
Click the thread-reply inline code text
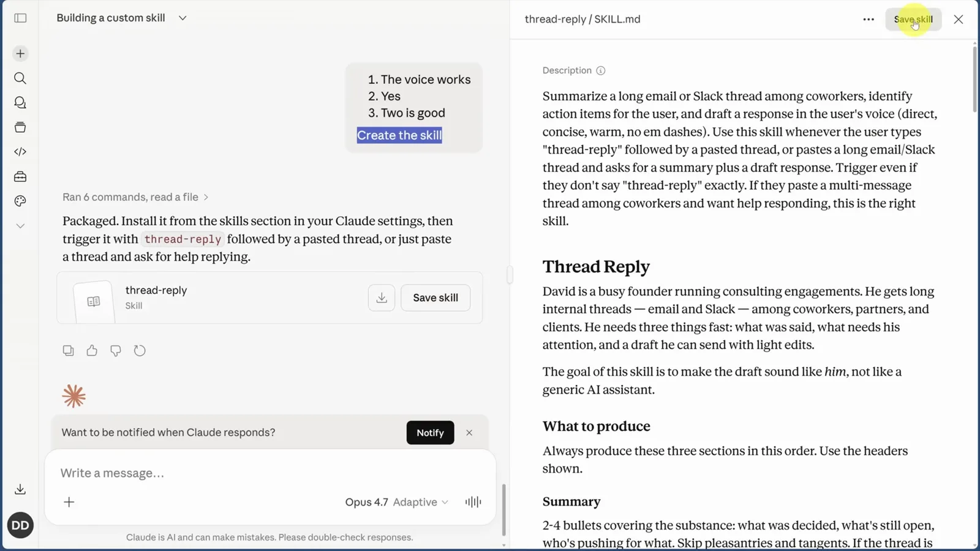[x=183, y=239]
